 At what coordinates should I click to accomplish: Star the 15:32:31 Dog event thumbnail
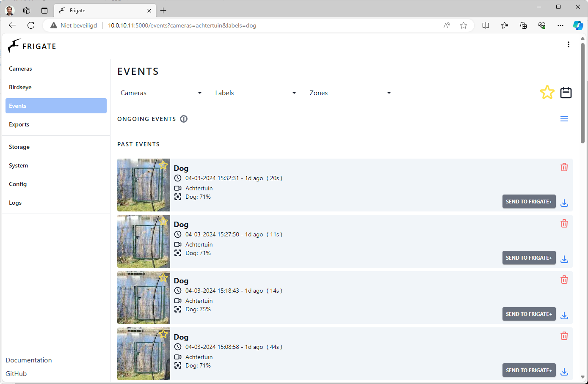coord(163,165)
